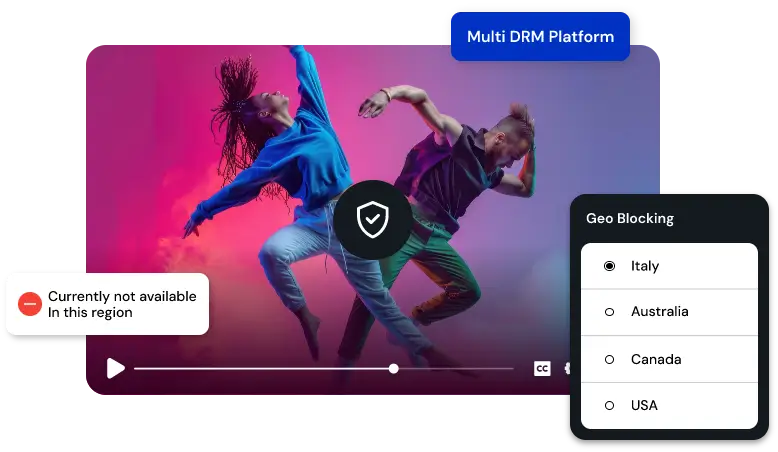Click the Australia country label
This screenshot has width=778, height=452.
click(x=659, y=312)
